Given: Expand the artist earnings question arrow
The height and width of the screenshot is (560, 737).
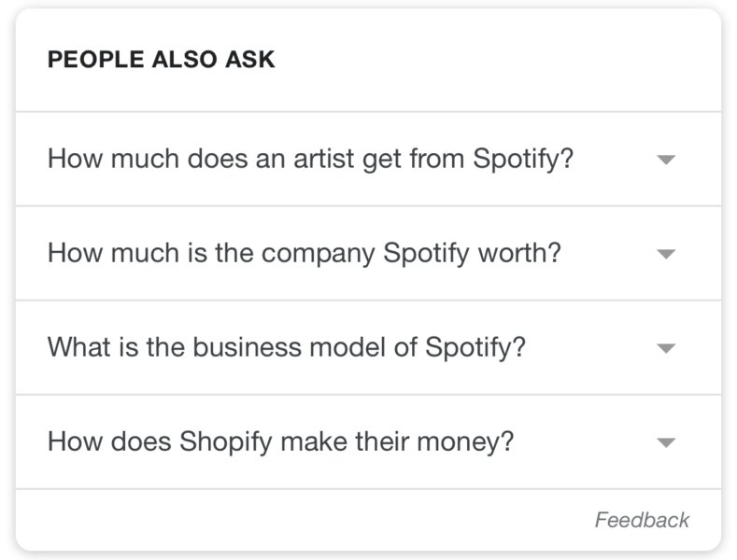Looking at the screenshot, I should (x=665, y=160).
